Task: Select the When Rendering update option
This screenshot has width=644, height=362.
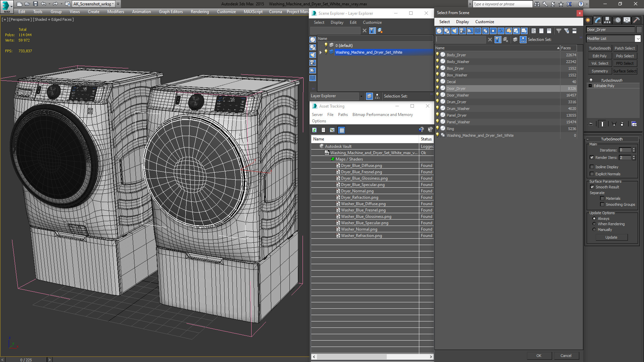Action: tap(594, 224)
